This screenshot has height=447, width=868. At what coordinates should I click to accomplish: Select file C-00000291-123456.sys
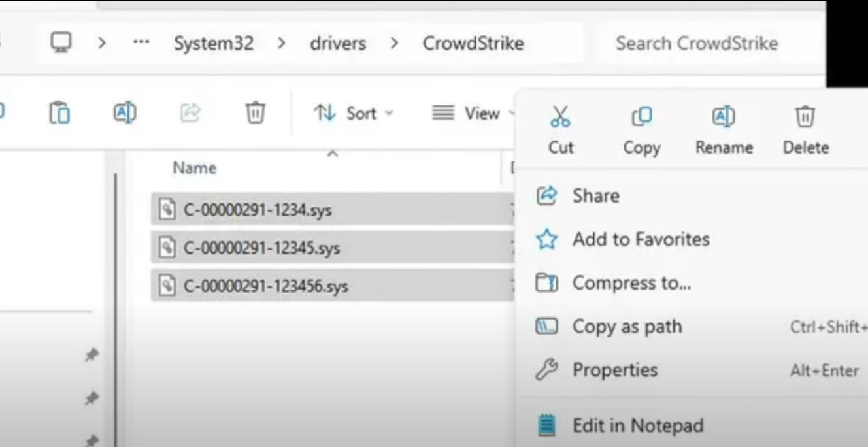click(x=332, y=286)
